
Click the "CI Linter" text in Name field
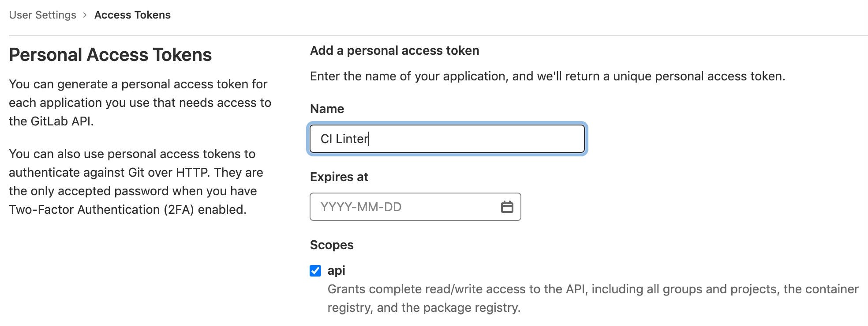[x=344, y=139]
